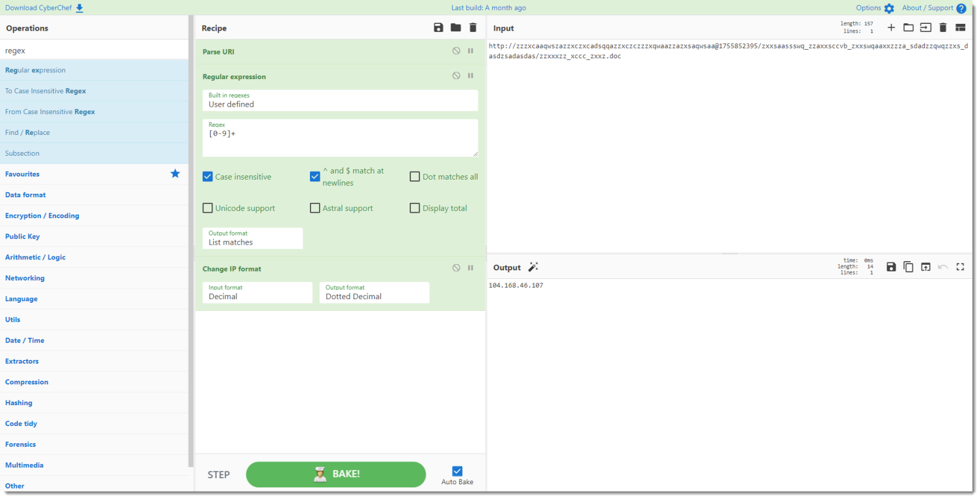Save the recipe using the disk icon
This screenshot has width=980, height=499.
[x=438, y=28]
